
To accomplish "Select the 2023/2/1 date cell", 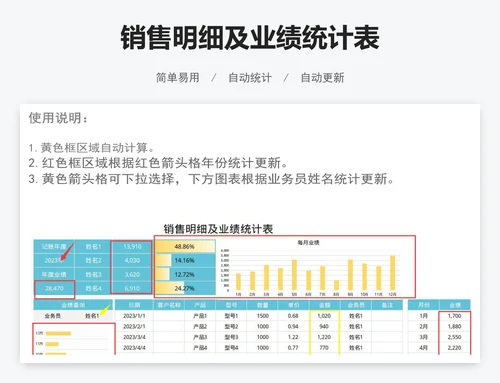I will tap(134, 326).
